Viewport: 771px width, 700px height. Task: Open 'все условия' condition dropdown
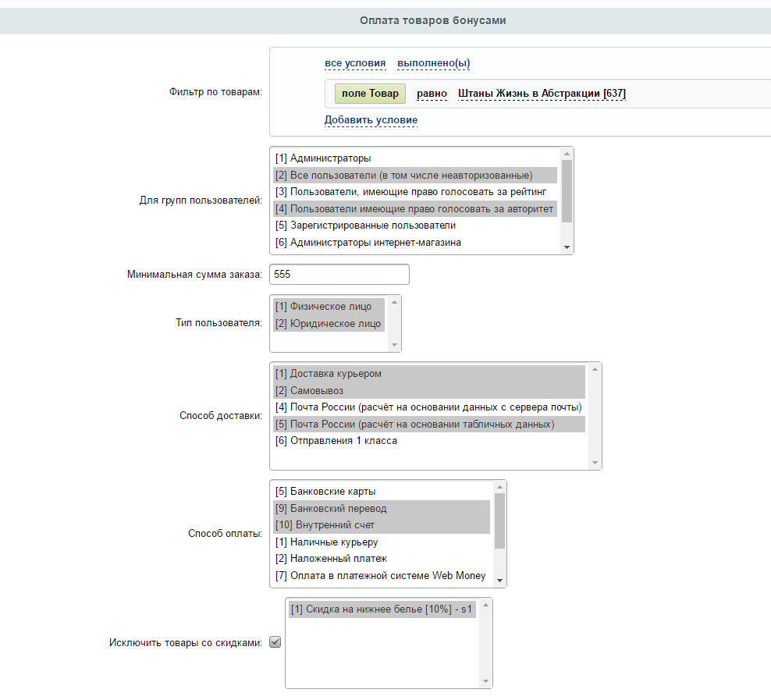pos(355,63)
